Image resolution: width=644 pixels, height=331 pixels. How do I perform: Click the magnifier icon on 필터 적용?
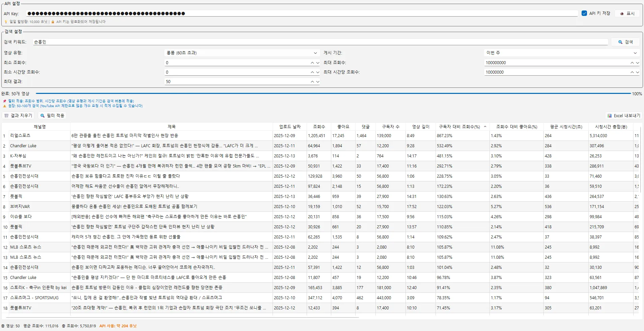coord(42,116)
